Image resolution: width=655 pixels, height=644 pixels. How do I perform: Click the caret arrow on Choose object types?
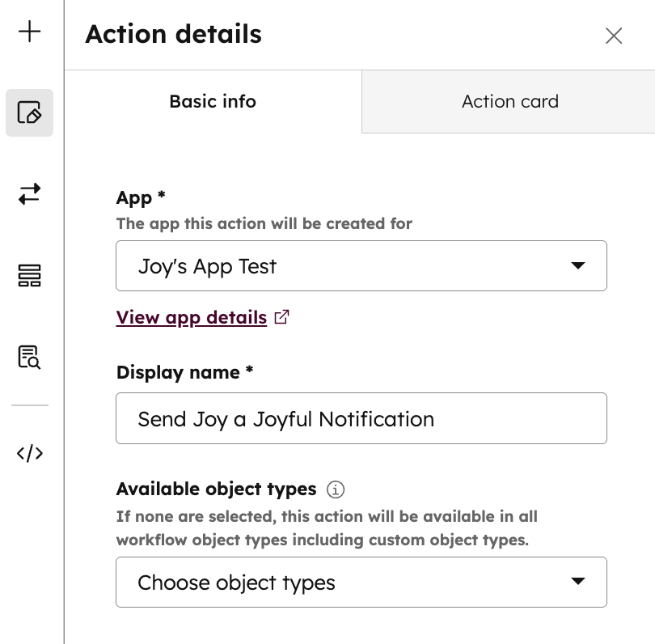[577, 582]
